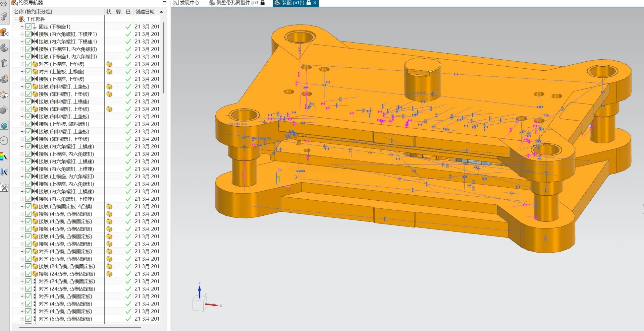Click status icon in 接触 (凸模固定板, 4凸模) row
Image resolution: width=644 pixels, height=331 pixels.
point(109,206)
